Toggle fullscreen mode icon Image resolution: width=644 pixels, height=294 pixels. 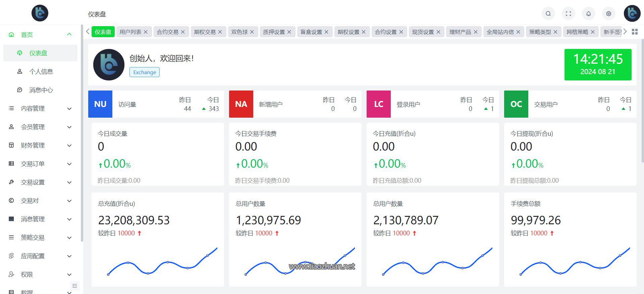(568, 14)
